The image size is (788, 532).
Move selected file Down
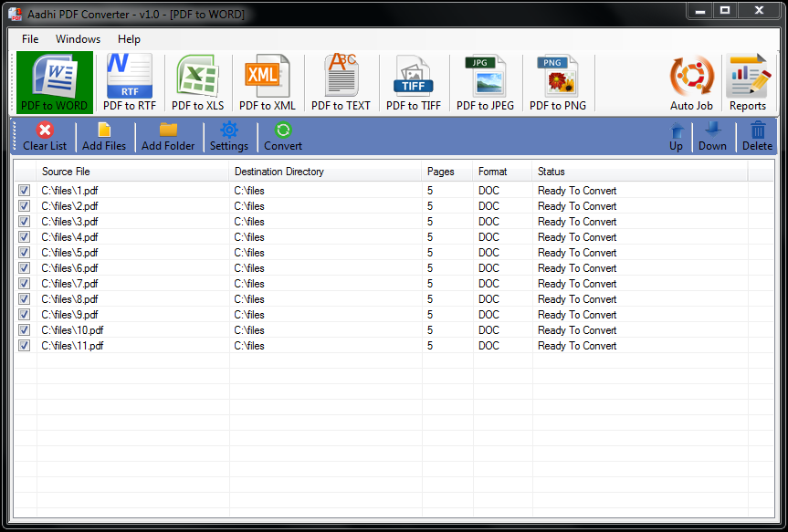[712, 136]
